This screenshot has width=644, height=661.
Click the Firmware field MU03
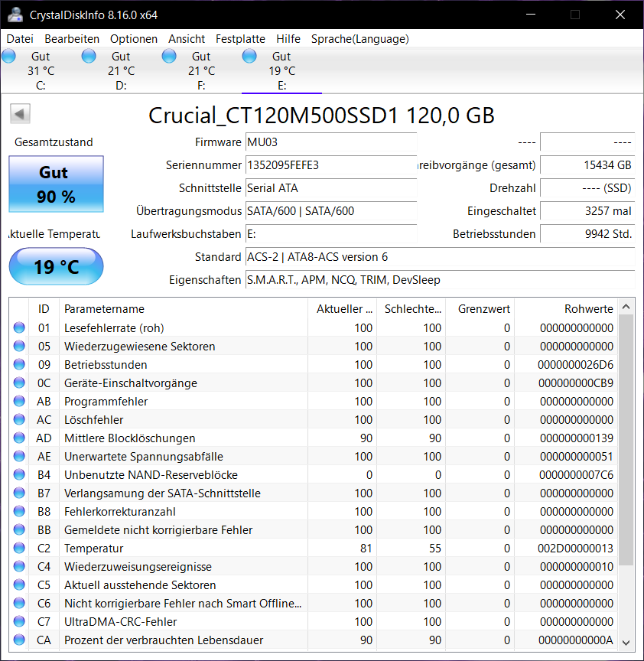[x=331, y=142]
